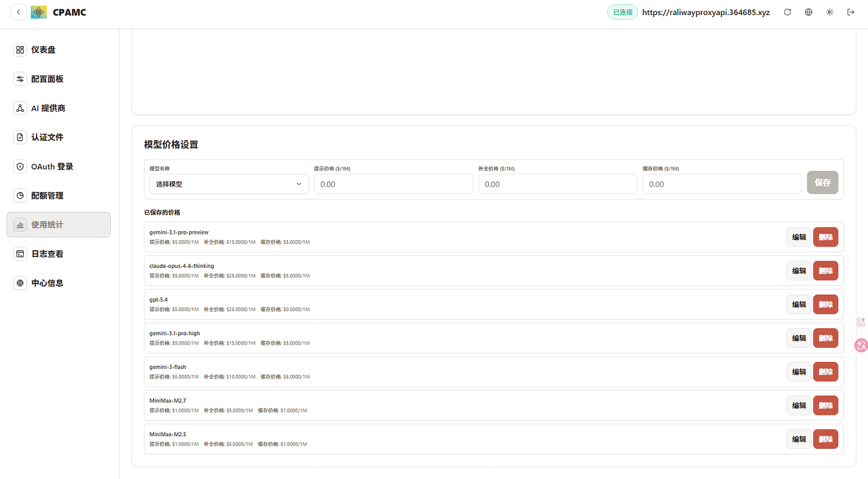Delete the MiniMax-M2.7 price entry
Screen dimensions: 868x479
(826, 405)
